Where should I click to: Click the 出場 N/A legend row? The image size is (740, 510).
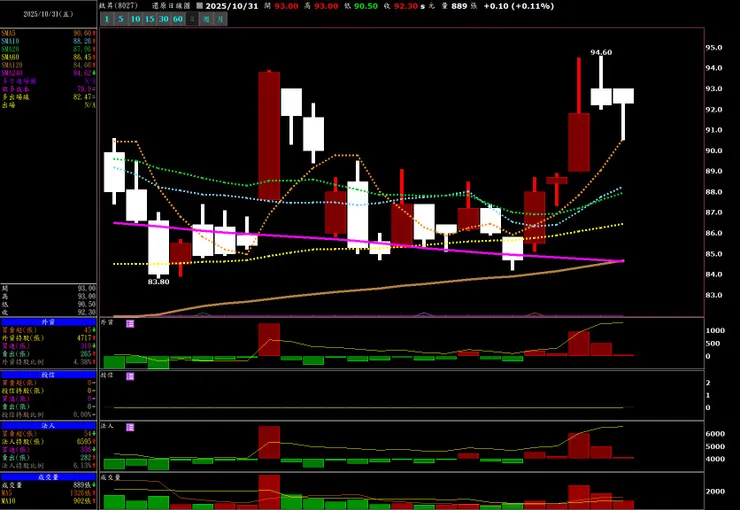click(x=49, y=105)
